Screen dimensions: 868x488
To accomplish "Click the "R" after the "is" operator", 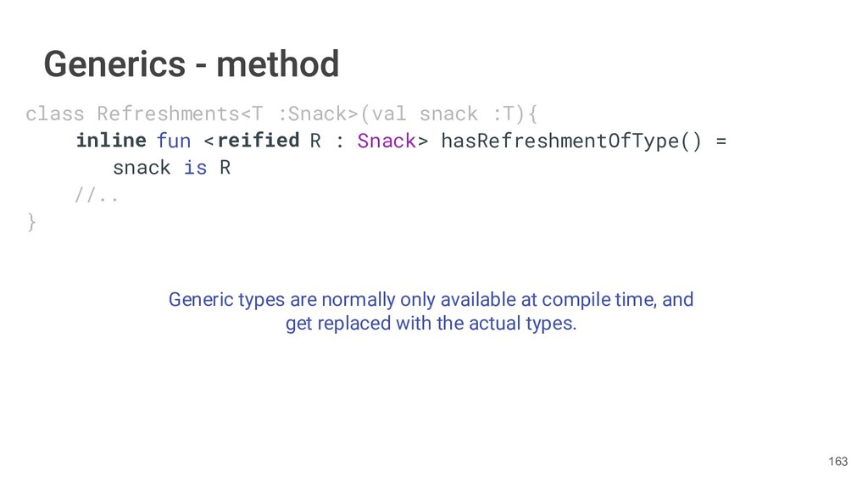I will pos(225,168).
